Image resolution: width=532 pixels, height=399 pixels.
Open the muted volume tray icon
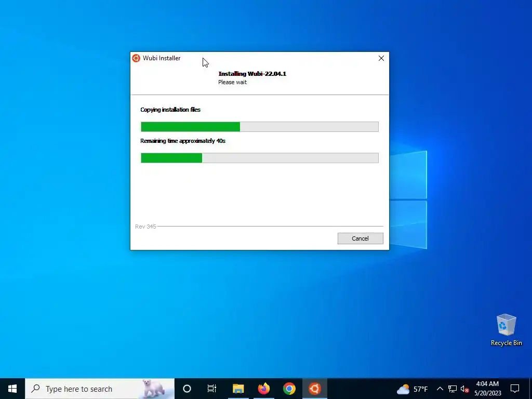[x=464, y=389]
